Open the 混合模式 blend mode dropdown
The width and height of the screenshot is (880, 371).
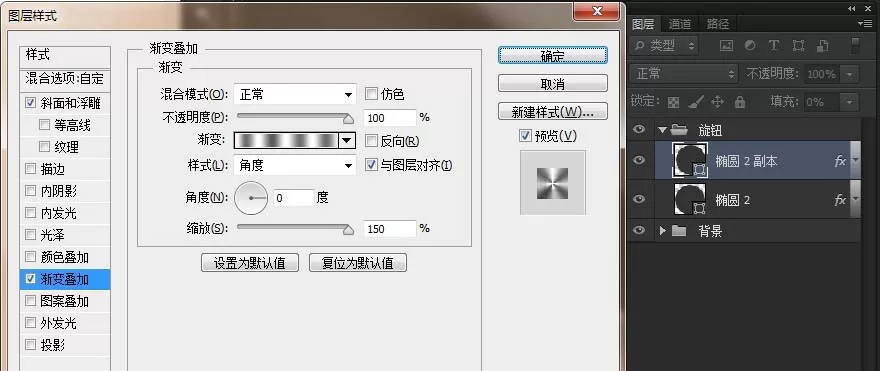(295, 94)
